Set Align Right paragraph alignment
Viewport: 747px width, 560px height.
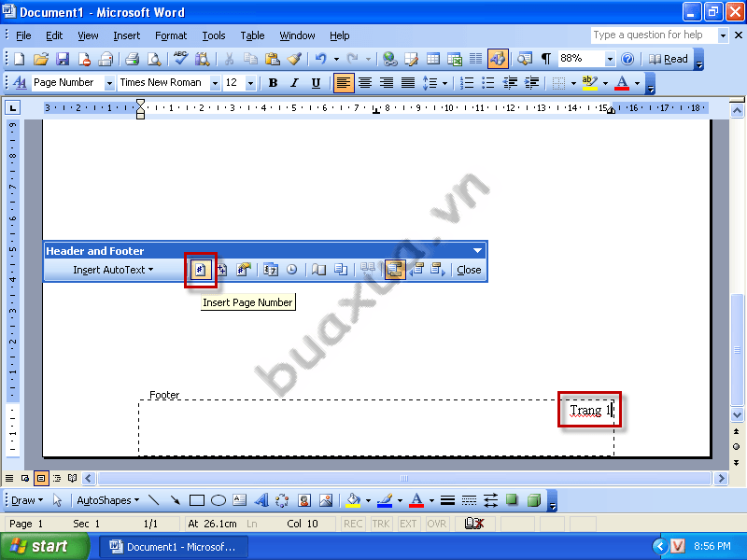387,83
